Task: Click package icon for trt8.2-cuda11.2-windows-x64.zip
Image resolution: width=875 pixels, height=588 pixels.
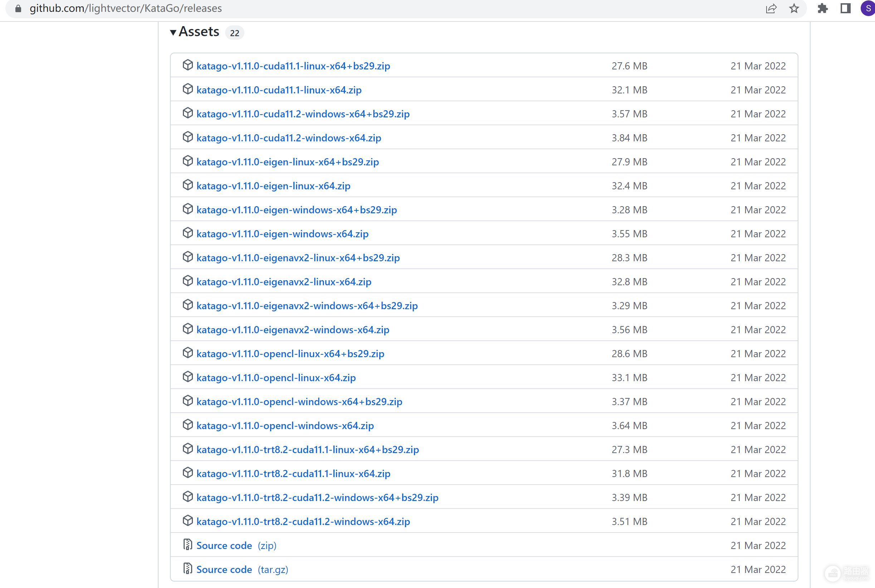Action: (x=188, y=521)
